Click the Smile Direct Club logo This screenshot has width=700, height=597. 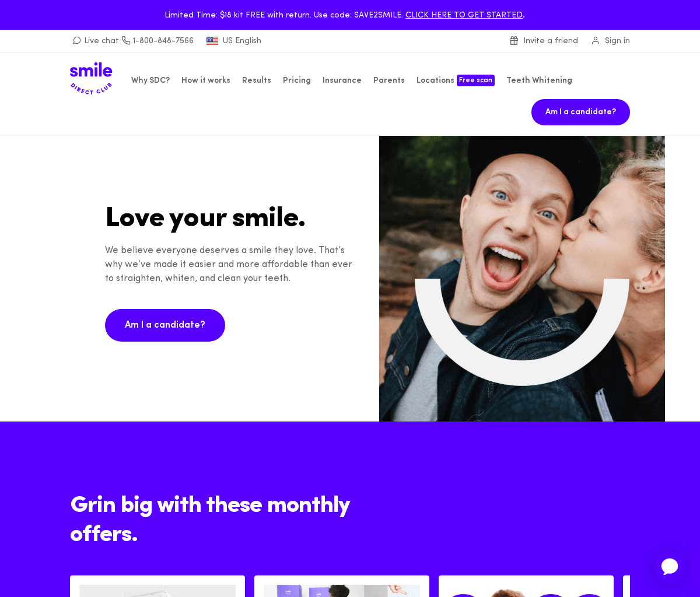(x=91, y=79)
